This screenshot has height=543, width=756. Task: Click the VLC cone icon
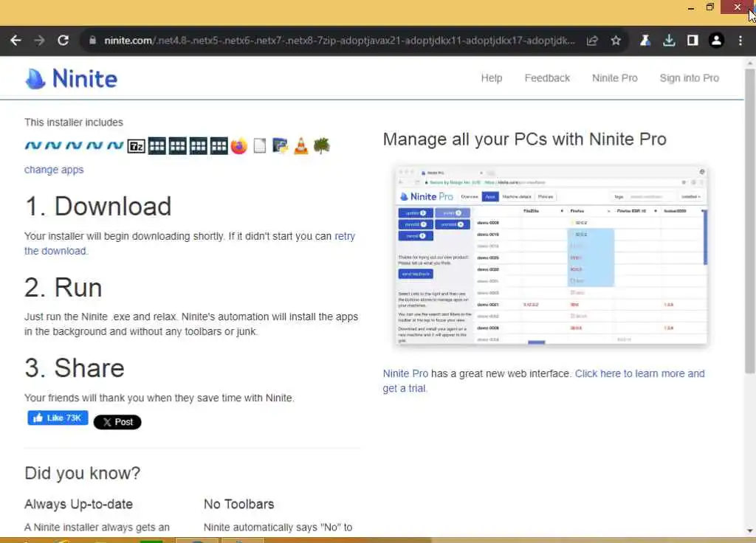click(x=301, y=146)
